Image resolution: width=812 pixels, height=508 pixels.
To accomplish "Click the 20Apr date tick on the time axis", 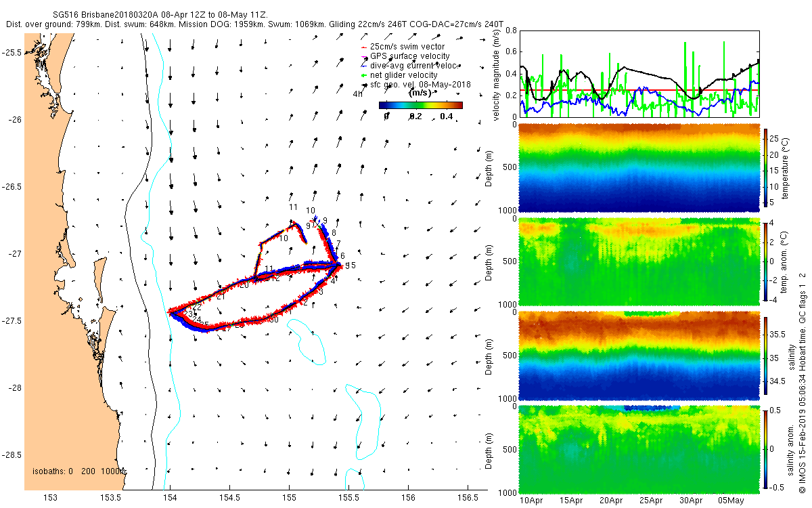I will [x=610, y=501].
